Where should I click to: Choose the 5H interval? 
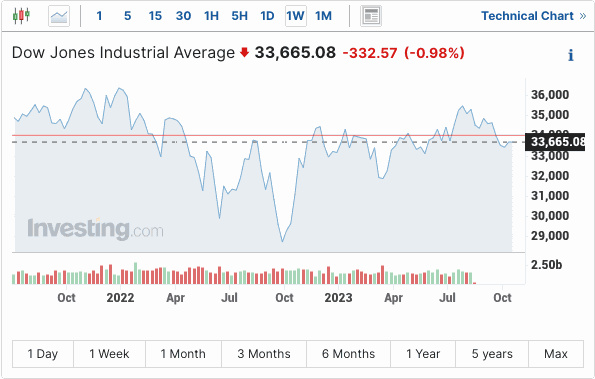239,16
